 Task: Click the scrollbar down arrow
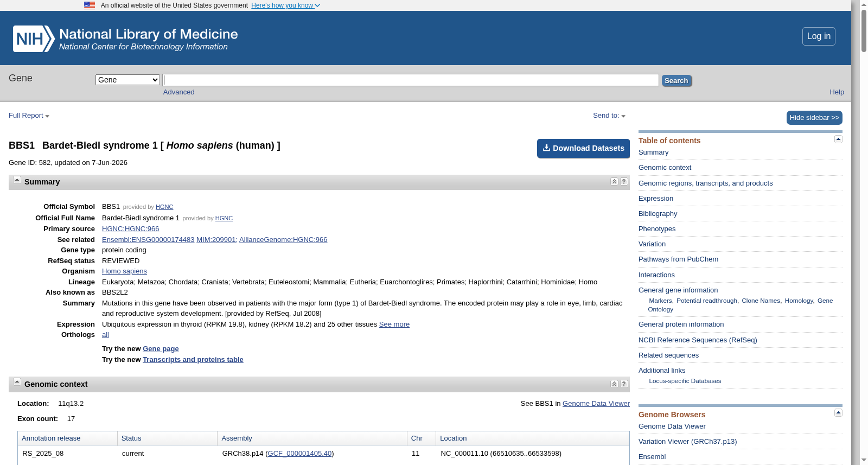tap(864, 460)
